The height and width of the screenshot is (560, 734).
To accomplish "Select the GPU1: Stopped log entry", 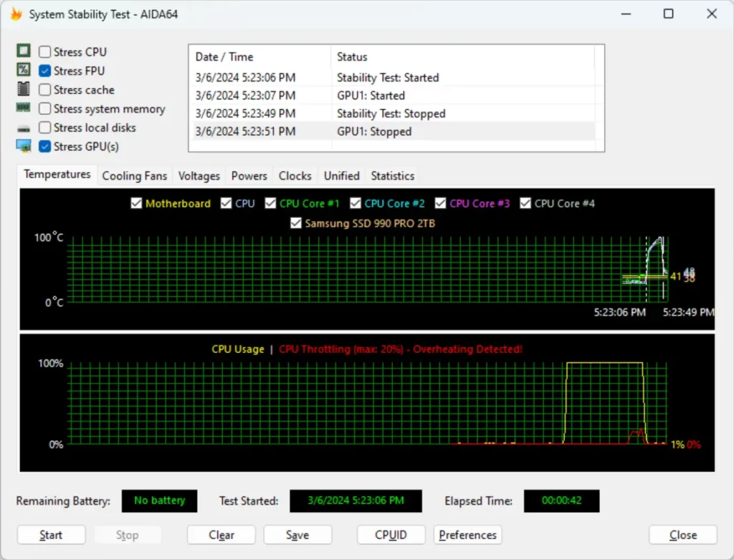I will point(394,131).
